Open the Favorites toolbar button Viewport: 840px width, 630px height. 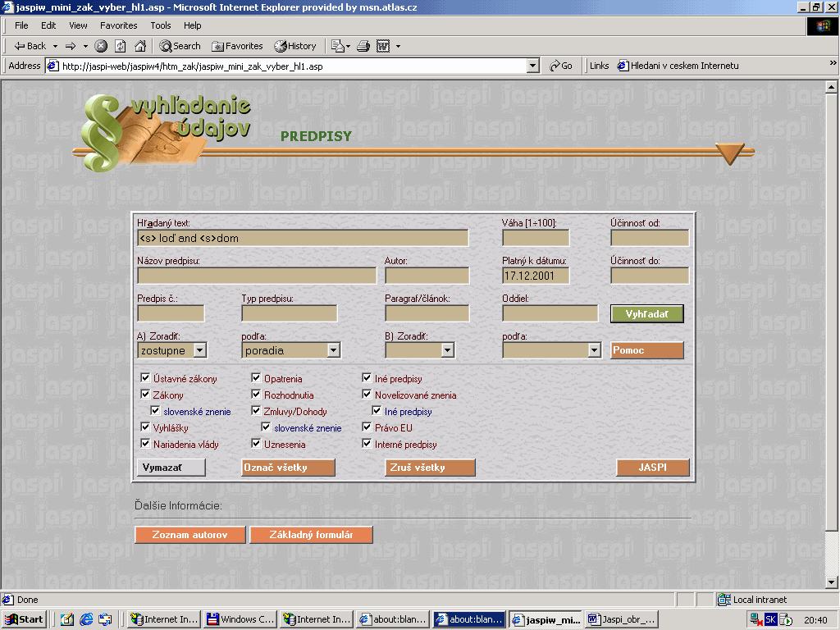point(237,46)
